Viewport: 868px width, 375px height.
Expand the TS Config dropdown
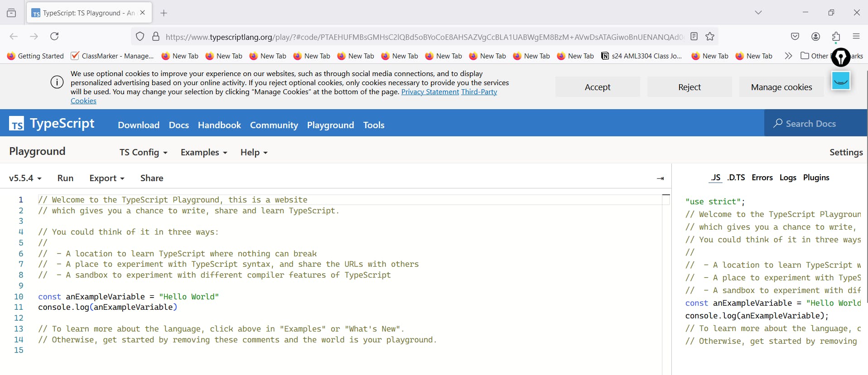[x=144, y=152]
